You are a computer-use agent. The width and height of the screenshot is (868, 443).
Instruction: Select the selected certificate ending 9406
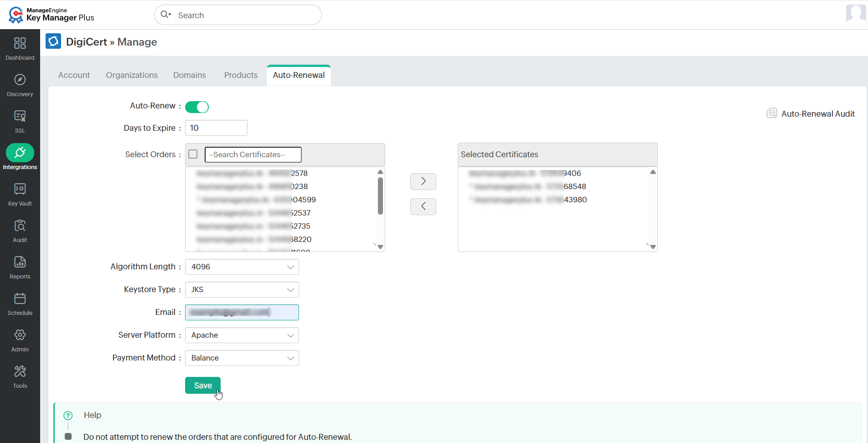pos(524,173)
